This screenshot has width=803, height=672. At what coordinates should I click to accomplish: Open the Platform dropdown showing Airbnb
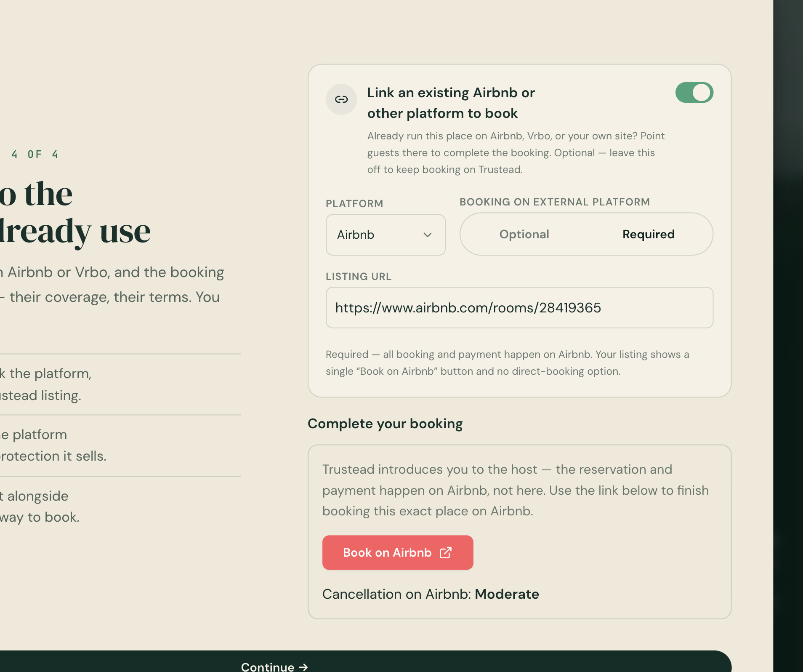(386, 235)
